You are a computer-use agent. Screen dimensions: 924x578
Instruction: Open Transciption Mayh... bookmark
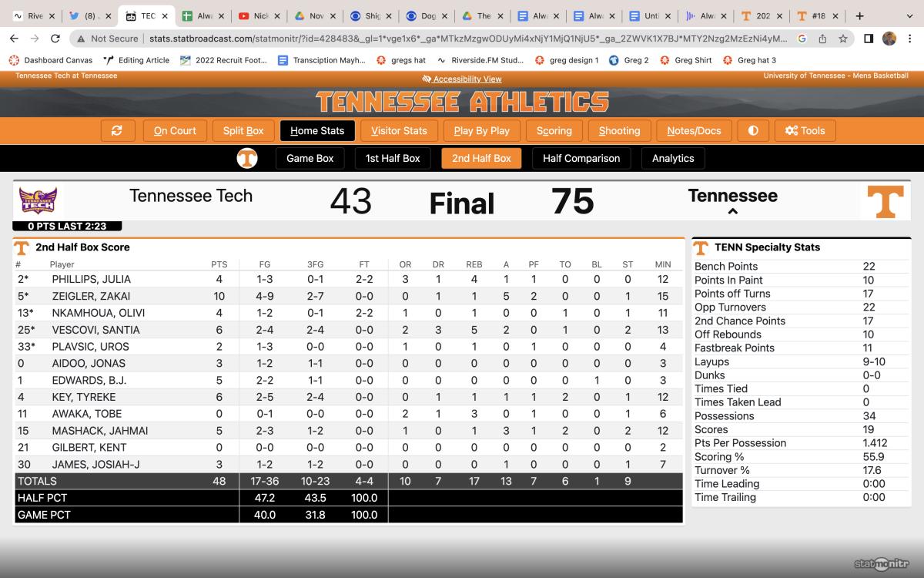pyautogui.click(x=321, y=60)
